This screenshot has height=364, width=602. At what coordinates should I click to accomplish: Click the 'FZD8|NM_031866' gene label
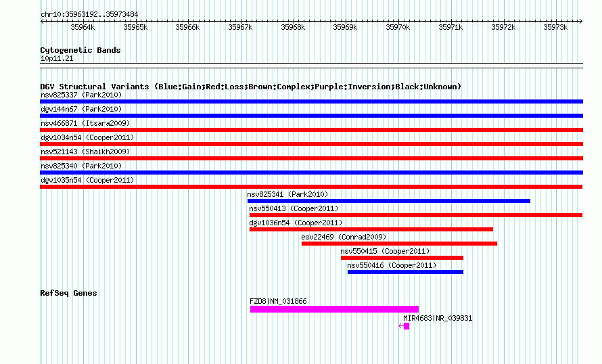[x=279, y=301]
